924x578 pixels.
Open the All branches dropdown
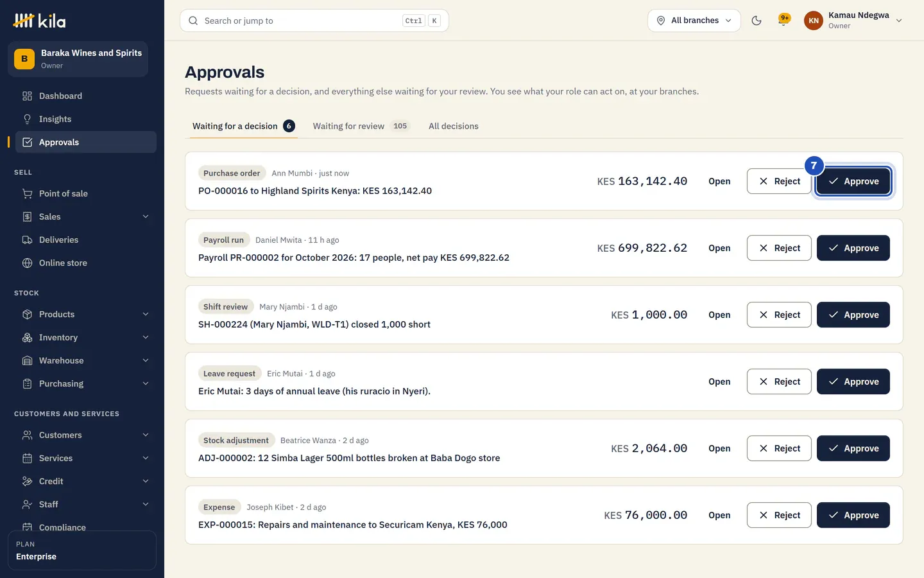click(694, 21)
